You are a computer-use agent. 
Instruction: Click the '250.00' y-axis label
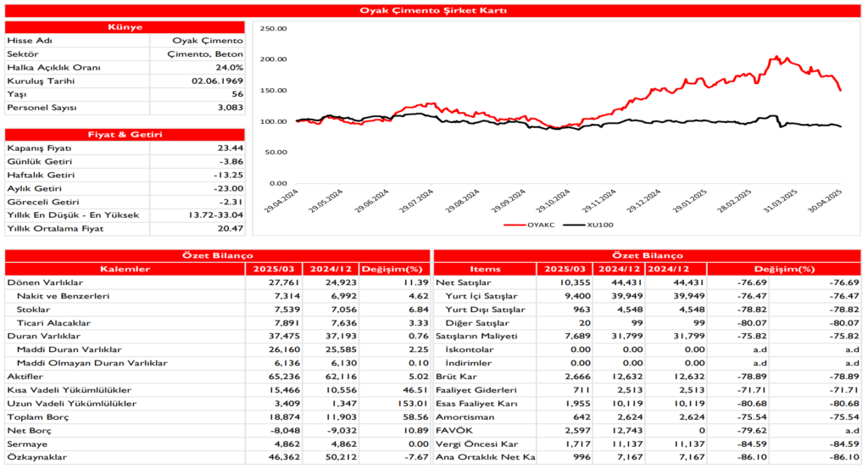(x=274, y=28)
